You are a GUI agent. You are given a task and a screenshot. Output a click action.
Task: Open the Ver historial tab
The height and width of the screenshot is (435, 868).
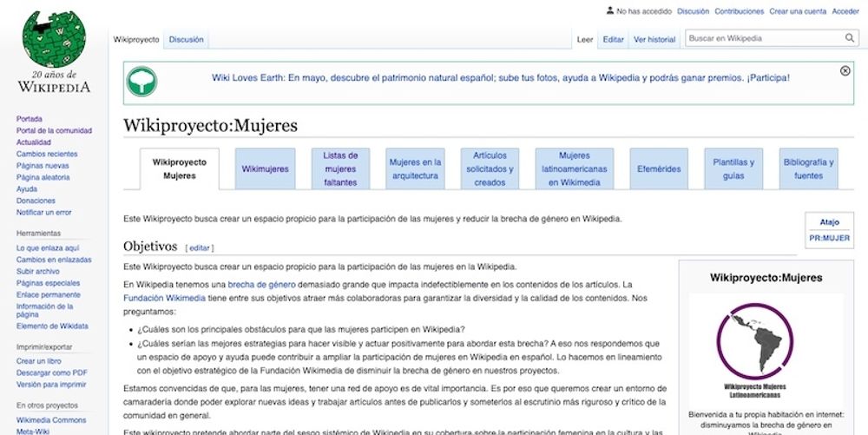pos(654,39)
